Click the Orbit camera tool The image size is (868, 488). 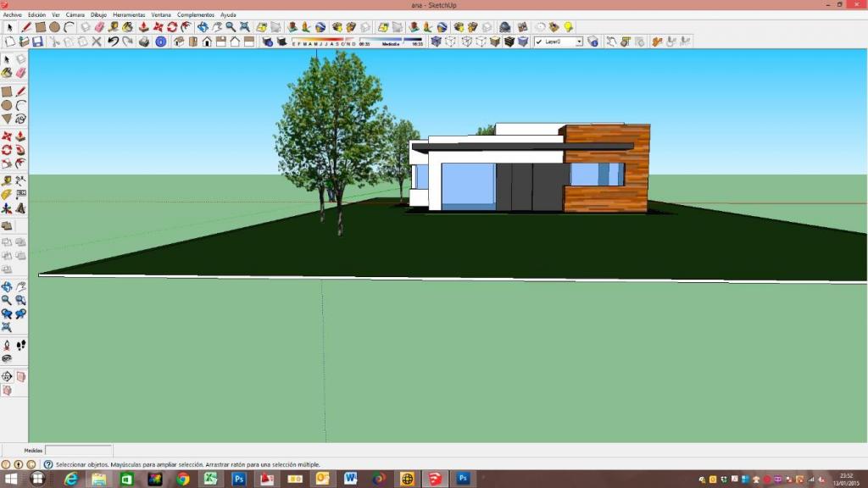click(x=203, y=27)
